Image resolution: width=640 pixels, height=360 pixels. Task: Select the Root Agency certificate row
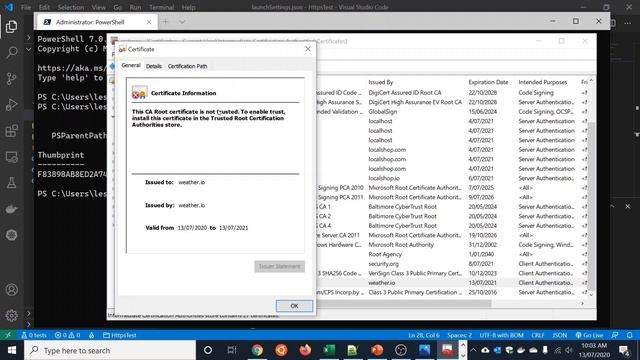tap(451, 254)
